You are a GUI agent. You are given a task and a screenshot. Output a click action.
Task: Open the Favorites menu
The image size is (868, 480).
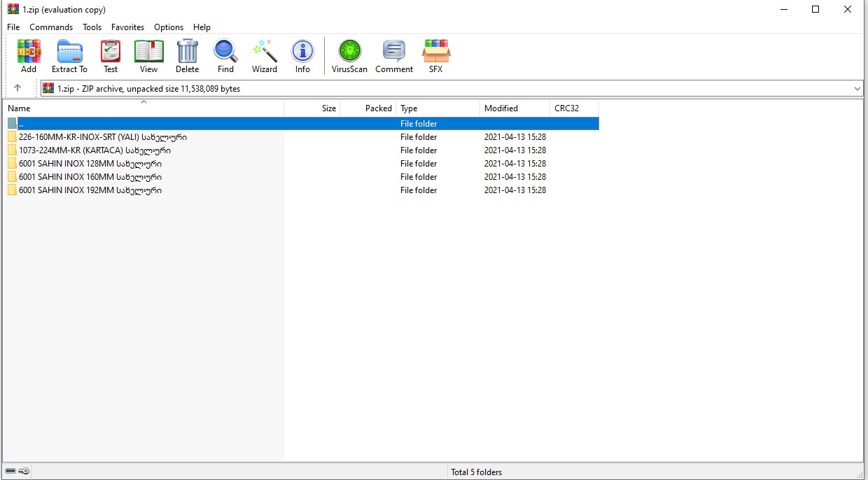(x=127, y=27)
